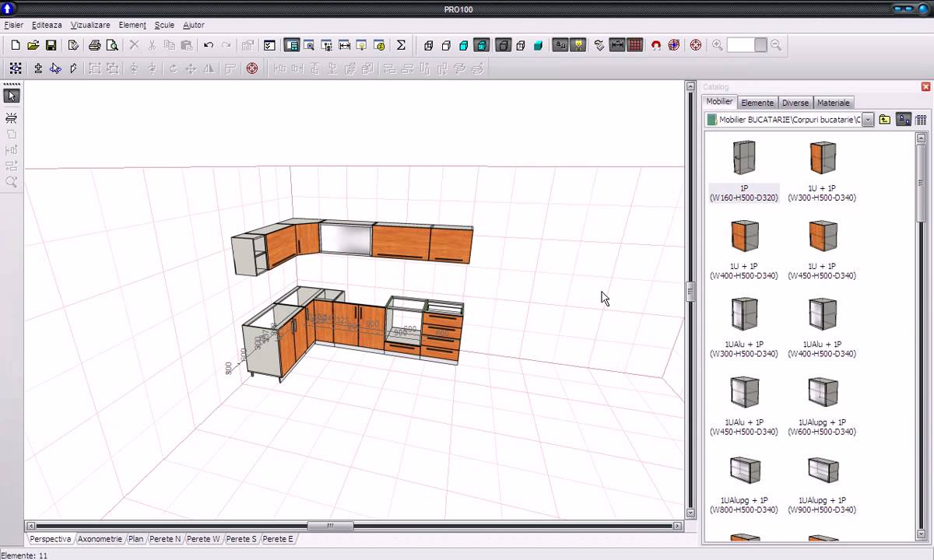
Task: Open the Ajutor menu
Action: click(194, 25)
